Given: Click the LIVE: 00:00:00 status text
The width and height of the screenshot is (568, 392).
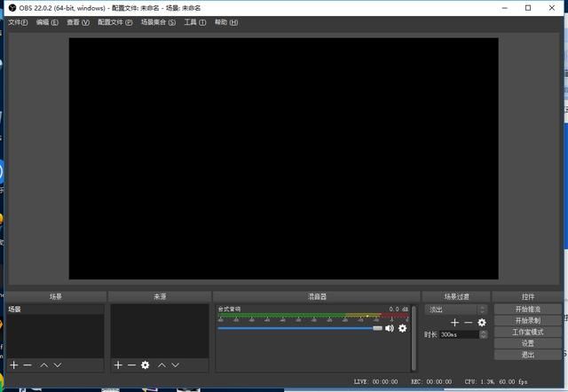Looking at the screenshot, I should pyautogui.click(x=375, y=381).
